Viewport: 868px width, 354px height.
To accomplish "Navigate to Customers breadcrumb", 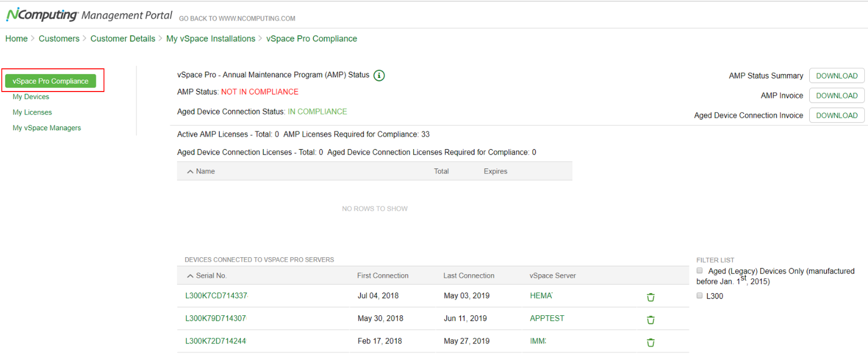I will 59,39.
